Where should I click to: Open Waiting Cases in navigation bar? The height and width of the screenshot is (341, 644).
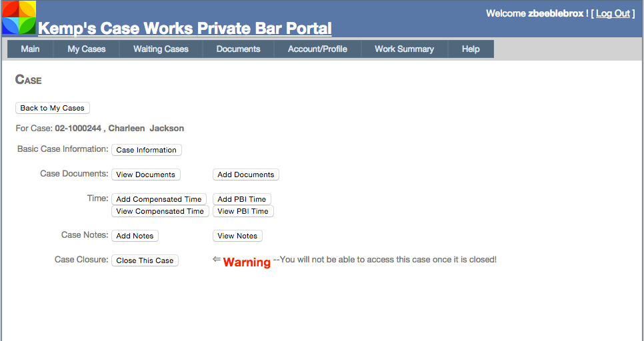161,49
